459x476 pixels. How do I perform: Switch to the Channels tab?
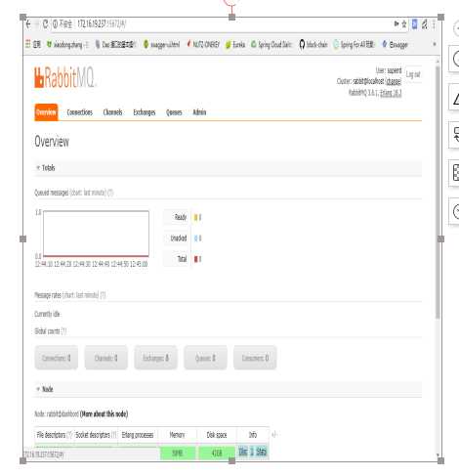click(112, 112)
